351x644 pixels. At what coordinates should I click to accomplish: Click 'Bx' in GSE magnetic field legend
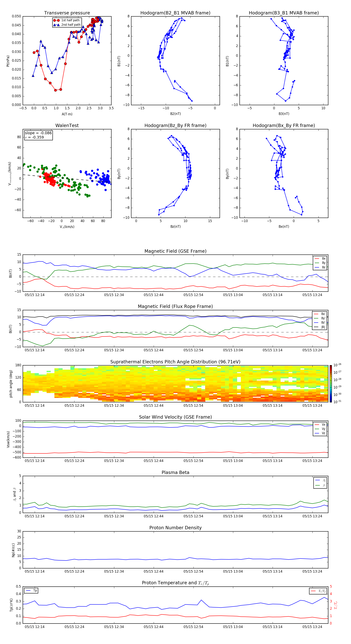pos(320,259)
